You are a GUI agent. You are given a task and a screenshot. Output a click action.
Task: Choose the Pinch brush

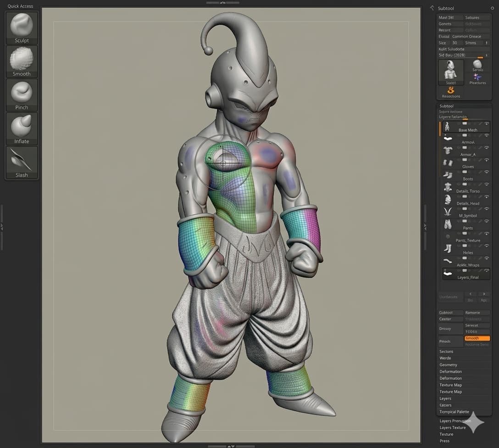click(22, 95)
